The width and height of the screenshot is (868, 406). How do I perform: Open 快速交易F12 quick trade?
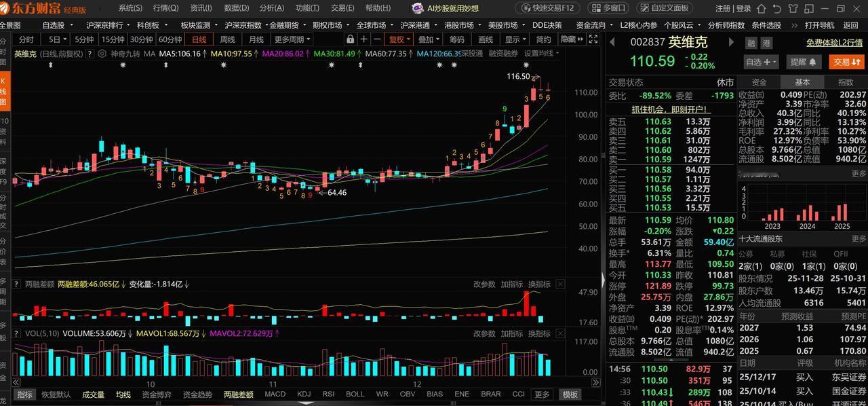(548, 8)
